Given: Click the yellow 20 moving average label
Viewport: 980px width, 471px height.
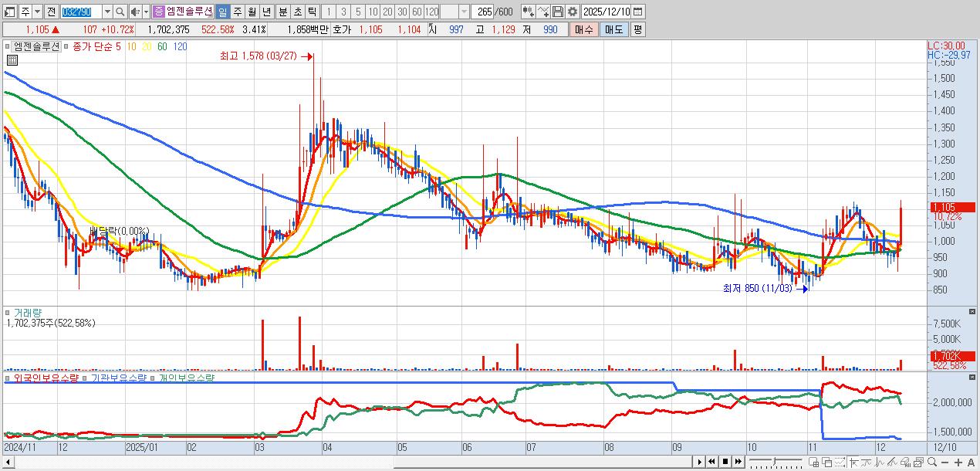Looking at the screenshot, I should point(147,46).
